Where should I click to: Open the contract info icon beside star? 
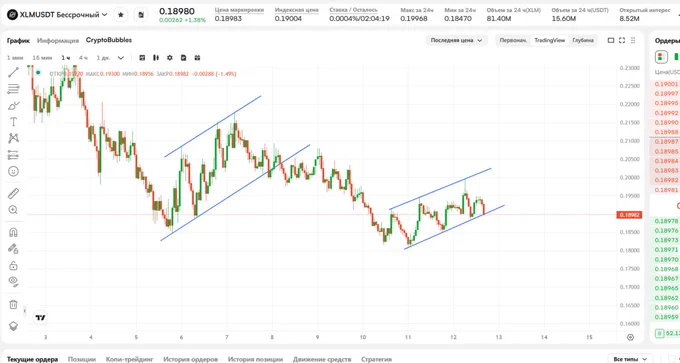point(141,15)
